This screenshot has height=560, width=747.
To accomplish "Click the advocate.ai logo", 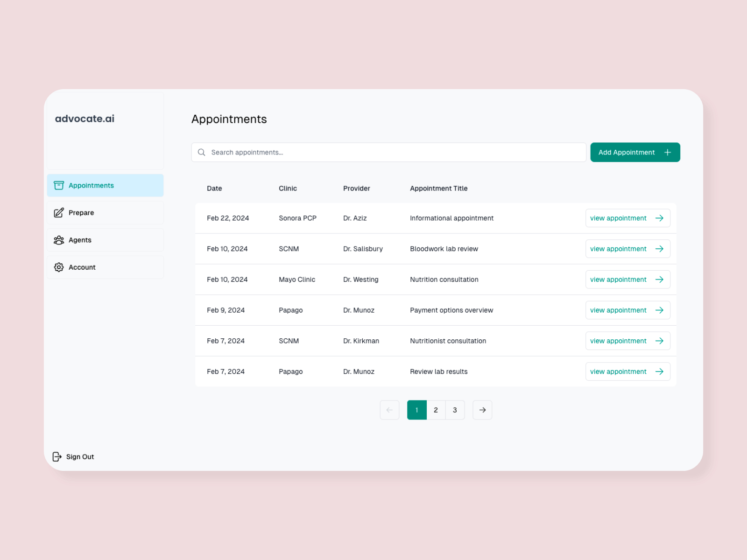I will (85, 119).
